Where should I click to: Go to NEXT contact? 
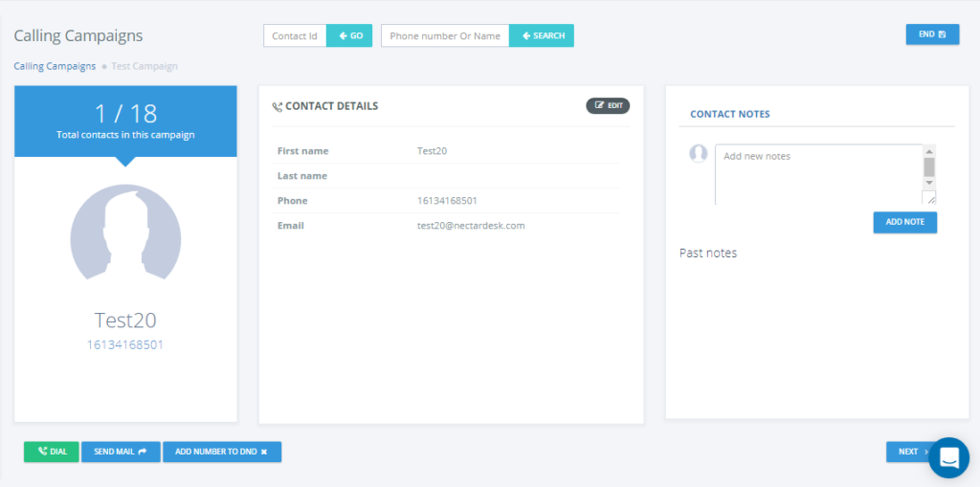tap(908, 452)
